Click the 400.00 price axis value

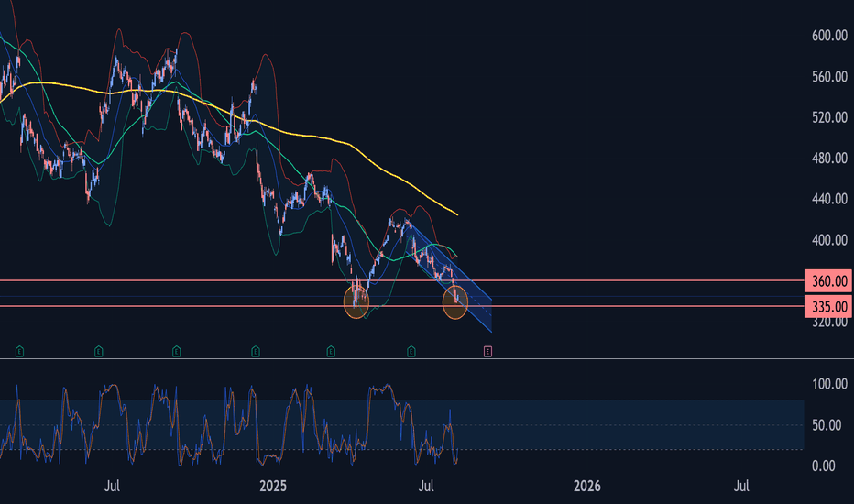[x=829, y=240]
